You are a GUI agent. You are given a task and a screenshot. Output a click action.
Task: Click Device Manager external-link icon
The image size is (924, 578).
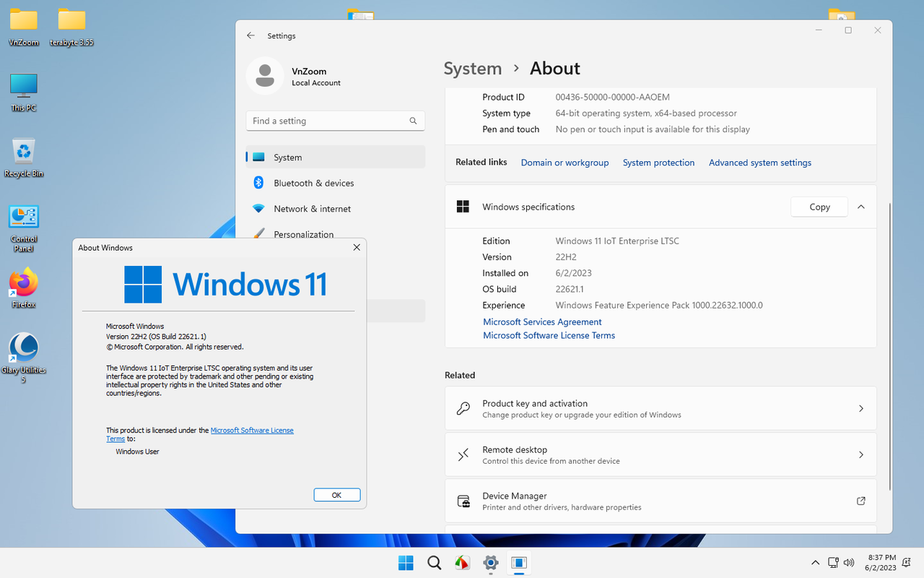(x=860, y=501)
